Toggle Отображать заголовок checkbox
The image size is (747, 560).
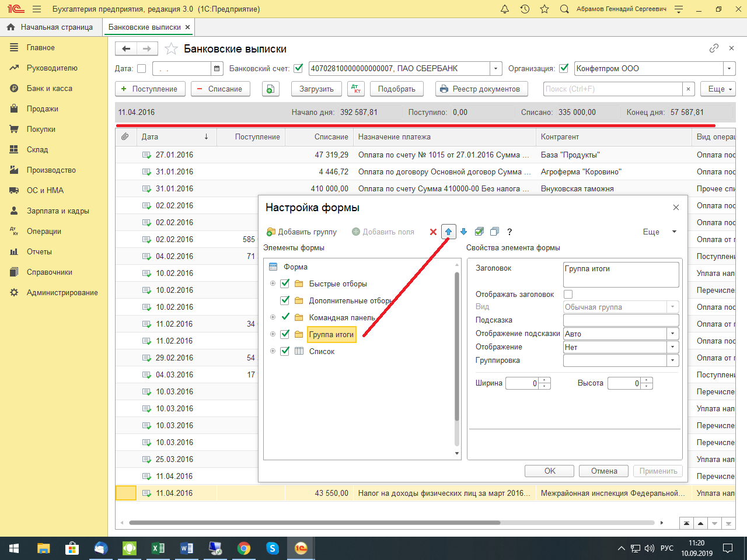click(x=568, y=295)
